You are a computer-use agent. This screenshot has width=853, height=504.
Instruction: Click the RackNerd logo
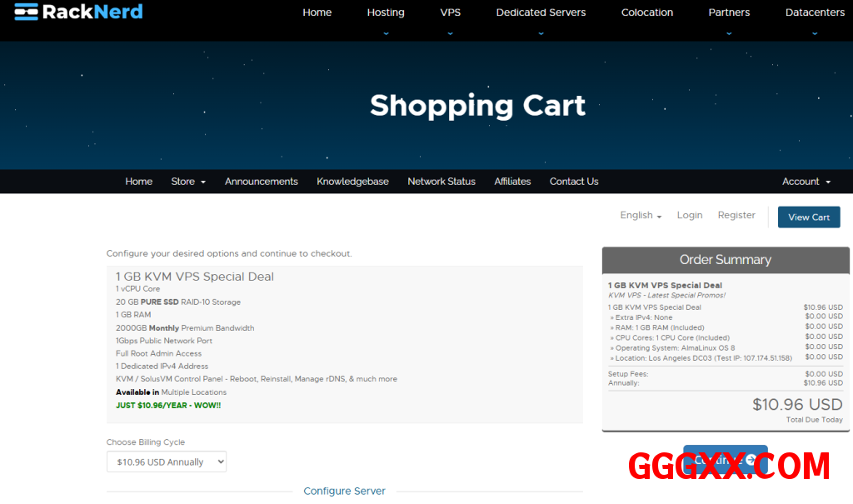click(78, 12)
